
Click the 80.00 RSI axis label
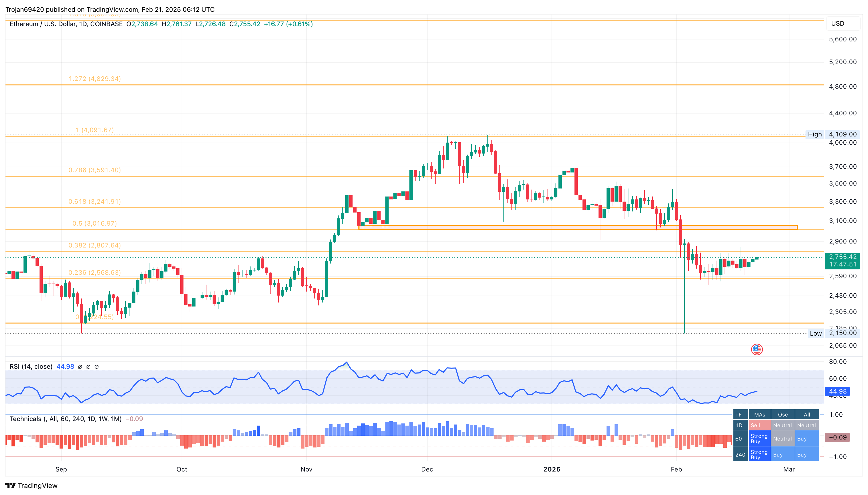pyautogui.click(x=838, y=362)
